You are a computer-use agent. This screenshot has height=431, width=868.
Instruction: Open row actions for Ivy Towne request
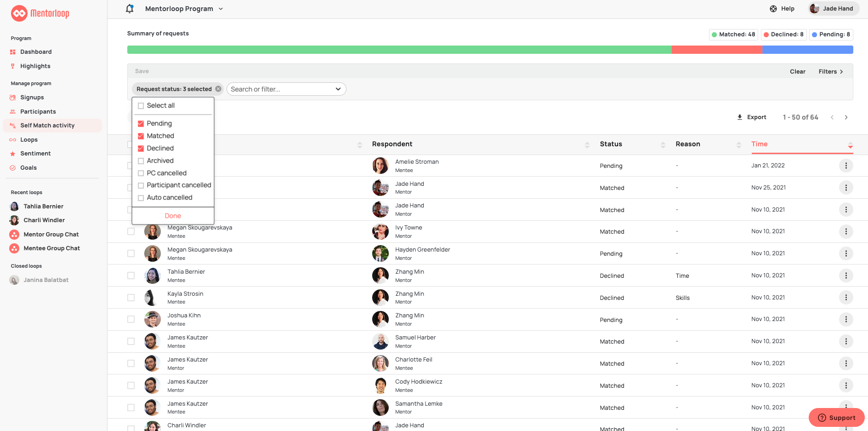click(846, 231)
